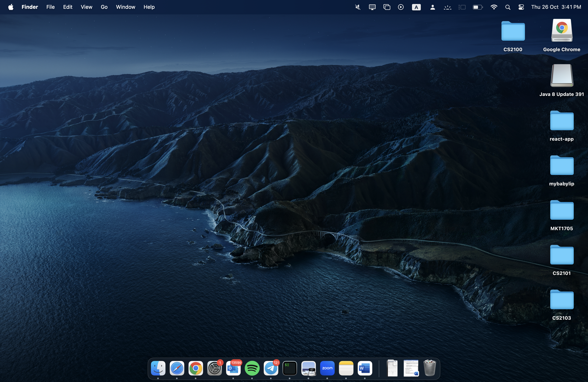
Task: Click the Notes app icon
Action: click(346, 368)
